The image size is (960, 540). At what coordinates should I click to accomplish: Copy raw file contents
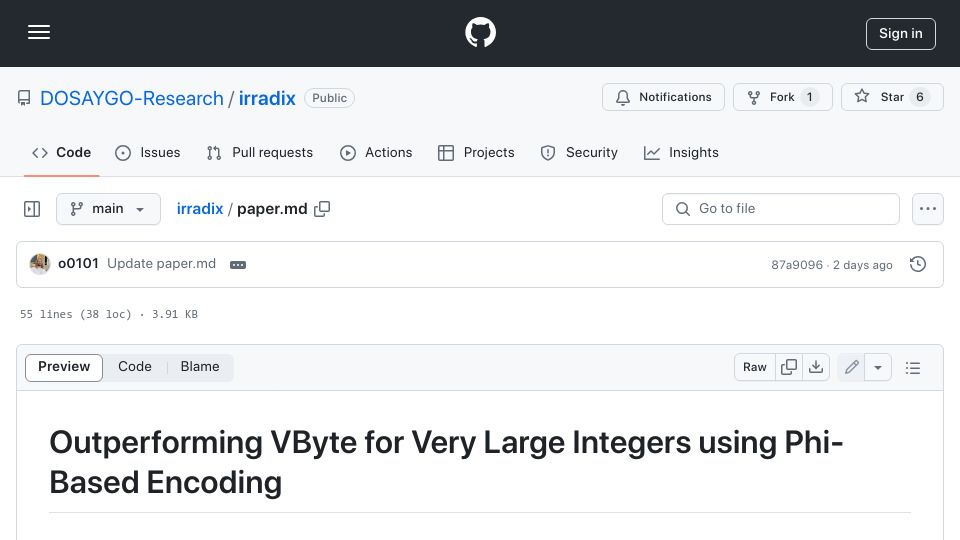click(789, 367)
